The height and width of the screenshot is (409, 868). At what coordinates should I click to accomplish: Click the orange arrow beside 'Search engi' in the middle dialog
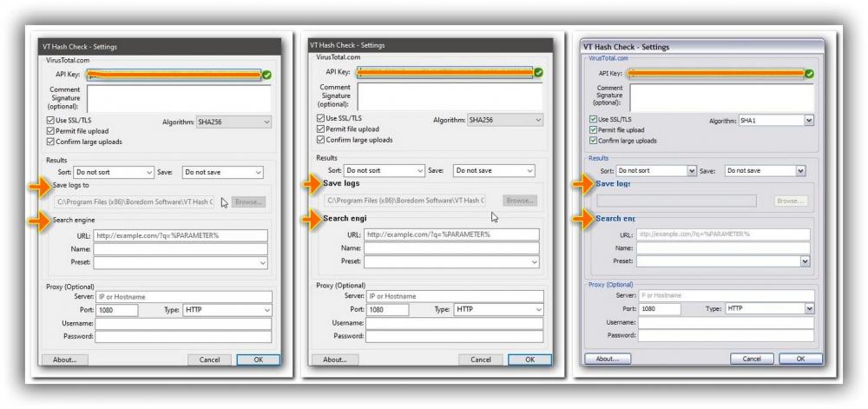pyautogui.click(x=310, y=218)
